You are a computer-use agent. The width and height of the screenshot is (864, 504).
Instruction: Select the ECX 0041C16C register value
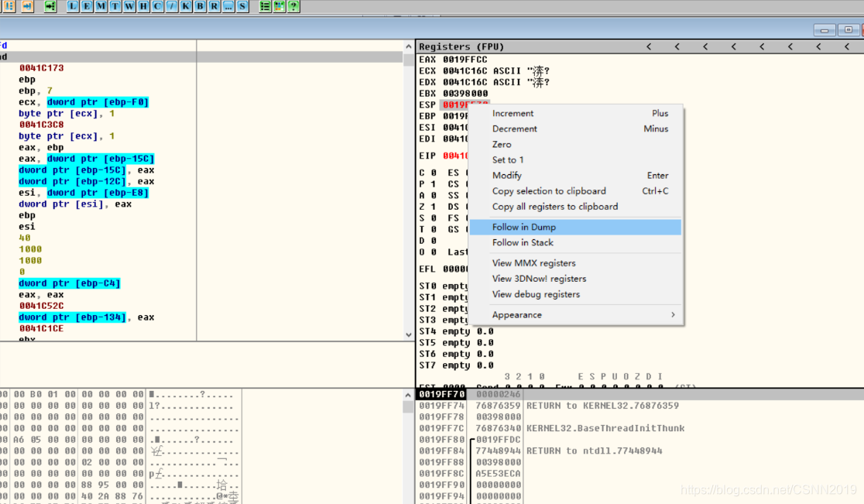click(x=465, y=71)
